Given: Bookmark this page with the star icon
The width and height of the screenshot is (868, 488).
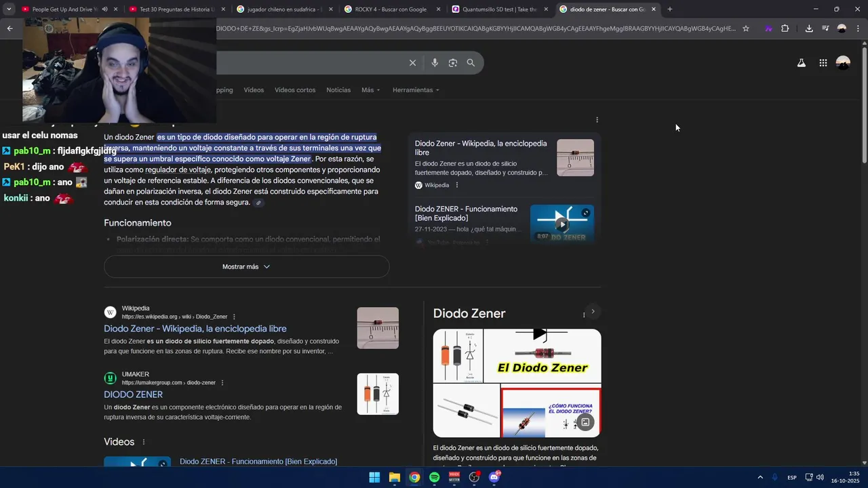Looking at the screenshot, I should [x=746, y=28].
